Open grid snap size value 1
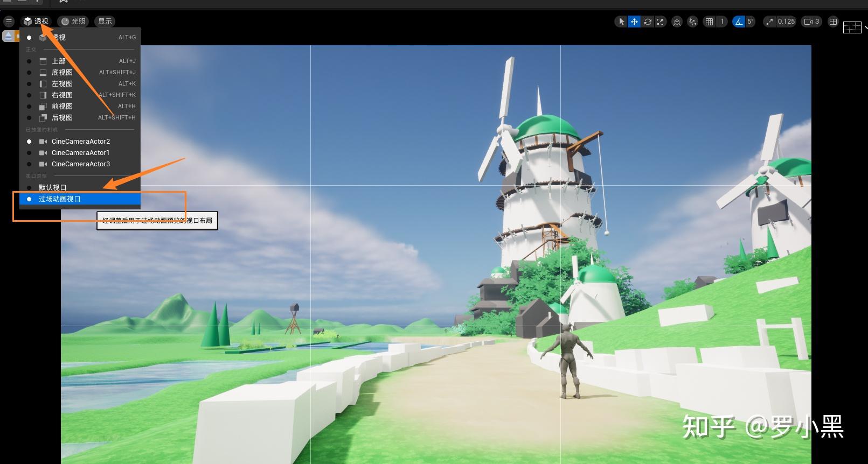868x464 pixels. [722, 22]
